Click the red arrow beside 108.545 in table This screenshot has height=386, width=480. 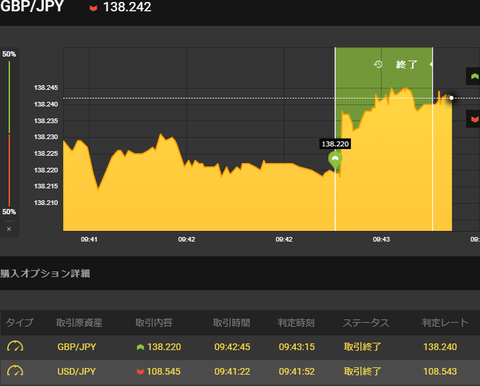[x=140, y=372]
